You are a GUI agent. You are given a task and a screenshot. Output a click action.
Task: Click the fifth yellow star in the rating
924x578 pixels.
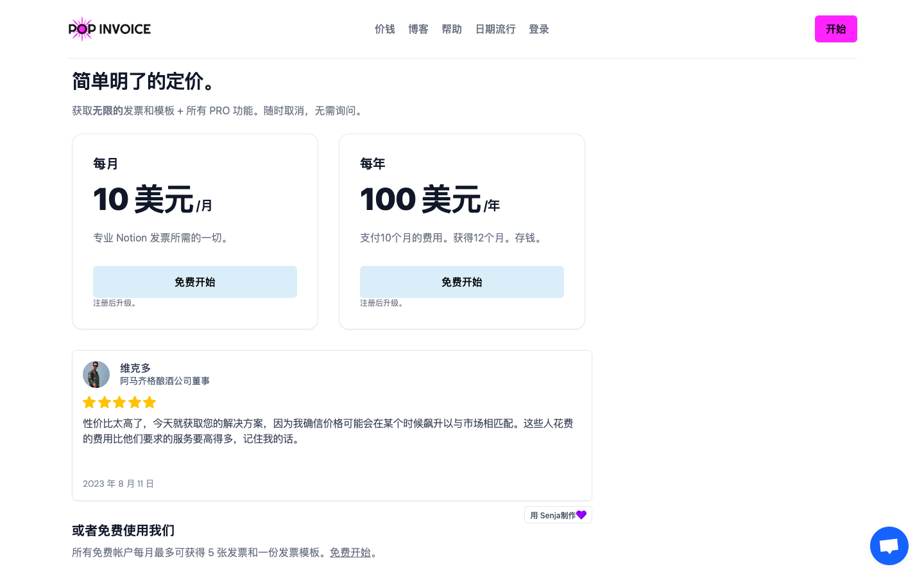(150, 402)
